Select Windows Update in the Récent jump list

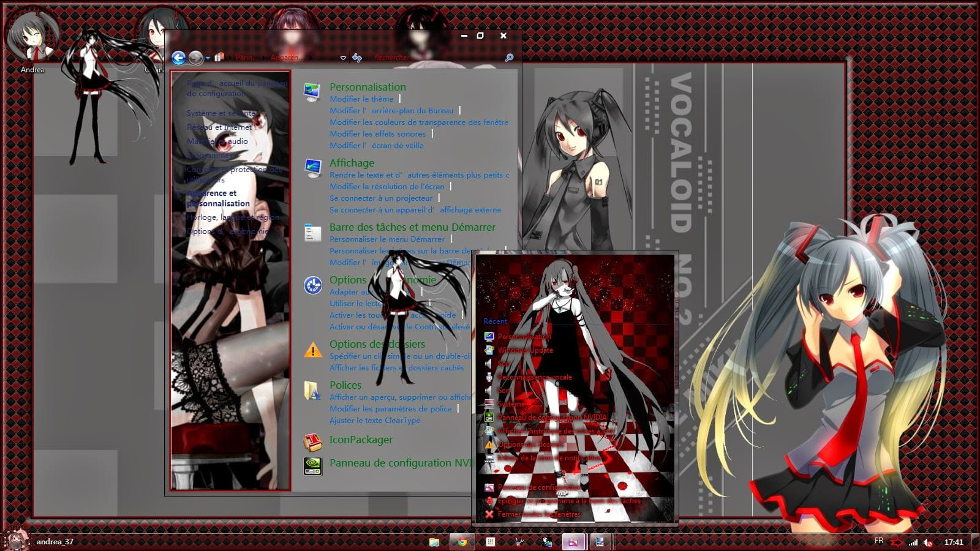pyautogui.click(x=526, y=350)
